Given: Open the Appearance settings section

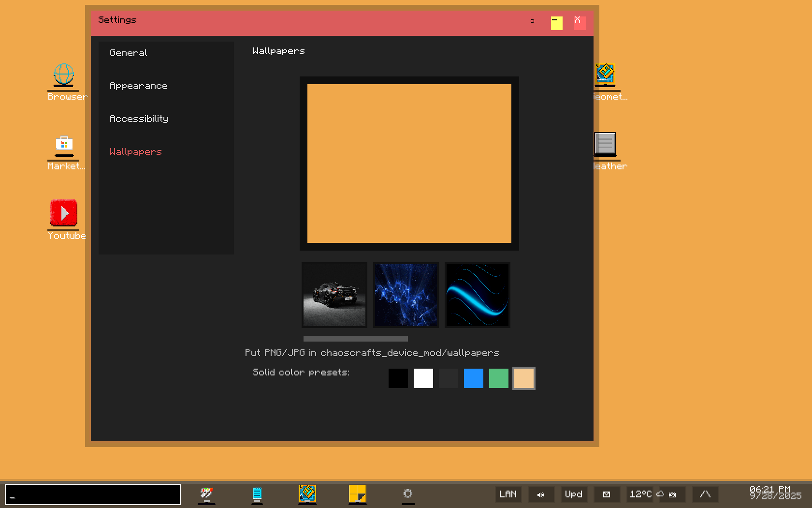Looking at the screenshot, I should click(x=139, y=86).
